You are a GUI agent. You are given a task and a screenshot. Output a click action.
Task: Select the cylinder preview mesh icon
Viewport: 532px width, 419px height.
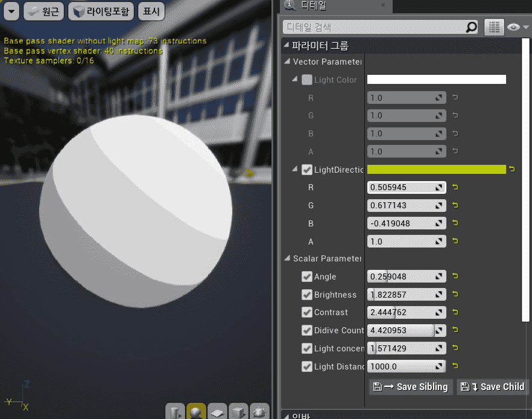pyautogui.click(x=175, y=412)
